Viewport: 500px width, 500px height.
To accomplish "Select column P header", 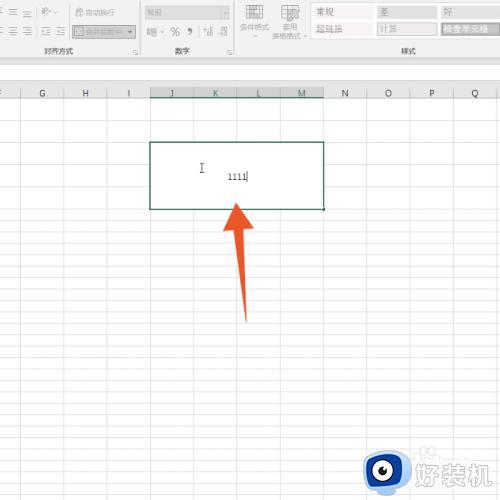I will pyautogui.click(x=432, y=93).
